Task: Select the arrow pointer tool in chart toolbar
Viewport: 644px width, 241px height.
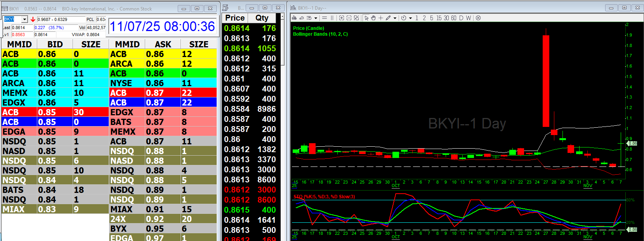Action: click(x=366, y=18)
